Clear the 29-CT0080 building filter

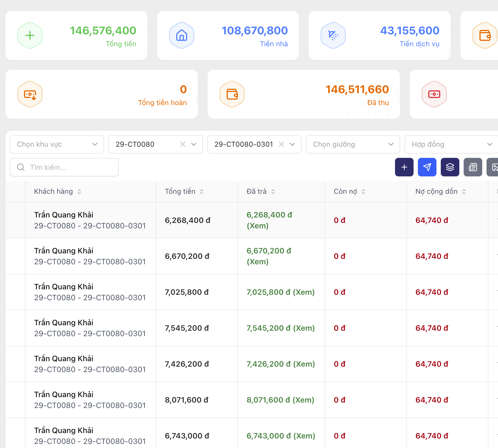point(183,144)
